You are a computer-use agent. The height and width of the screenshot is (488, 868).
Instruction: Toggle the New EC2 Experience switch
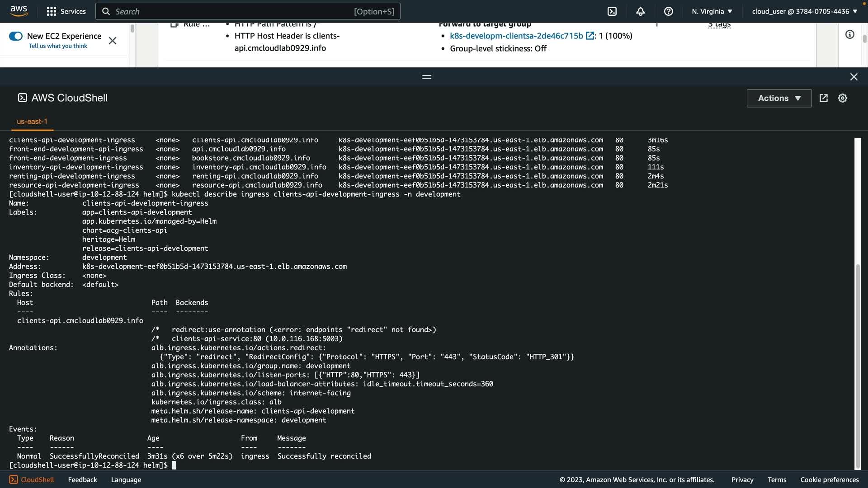coord(16,36)
